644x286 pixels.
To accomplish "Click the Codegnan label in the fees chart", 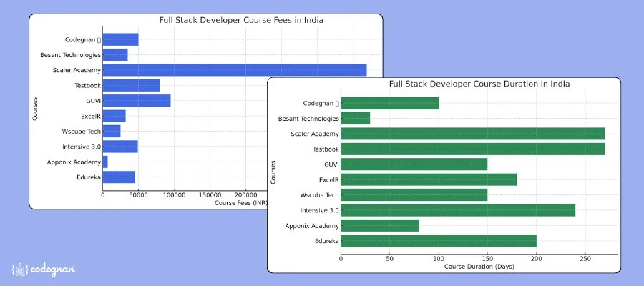I will tap(82, 40).
